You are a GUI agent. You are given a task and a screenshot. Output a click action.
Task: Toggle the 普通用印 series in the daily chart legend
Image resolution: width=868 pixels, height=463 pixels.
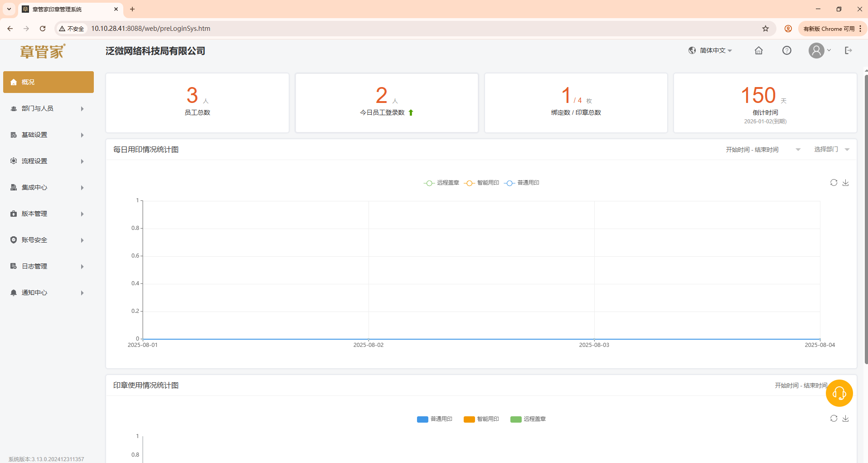[522, 183]
